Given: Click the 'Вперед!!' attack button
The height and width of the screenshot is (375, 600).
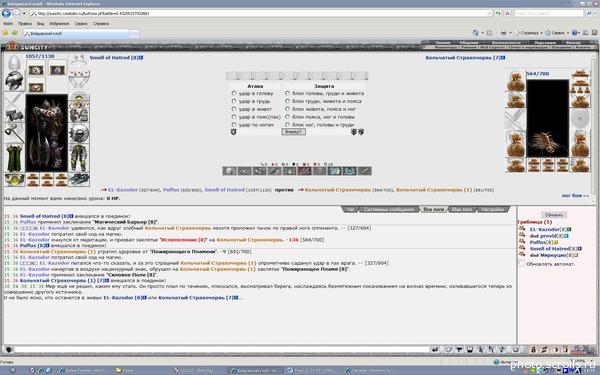Looking at the screenshot, I should point(293,132).
